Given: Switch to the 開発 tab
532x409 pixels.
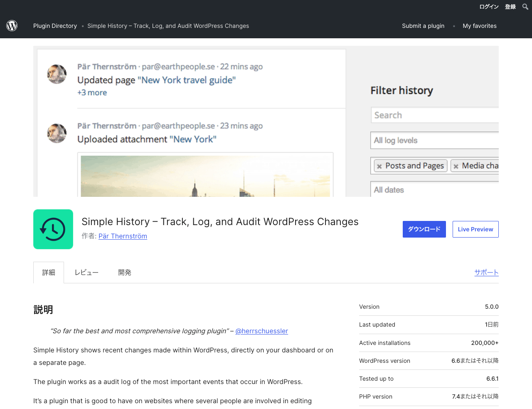Looking at the screenshot, I should coord(125,273).
